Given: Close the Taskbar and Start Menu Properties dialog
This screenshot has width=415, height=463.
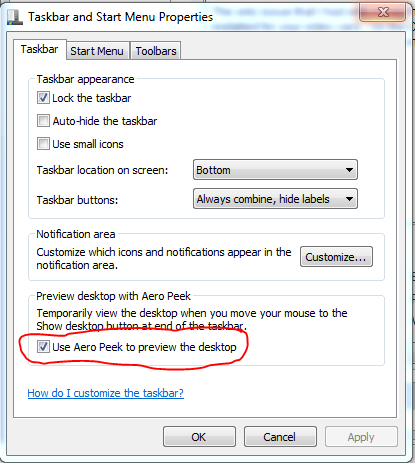Looking at the screenshot, I should point(383,12).
